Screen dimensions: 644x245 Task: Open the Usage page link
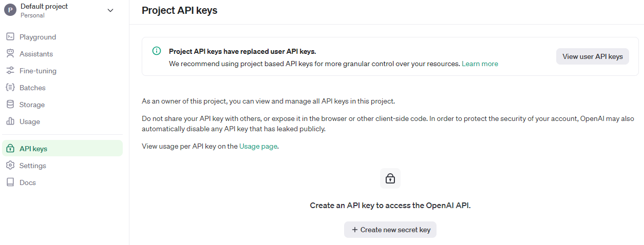coord(258,146)
